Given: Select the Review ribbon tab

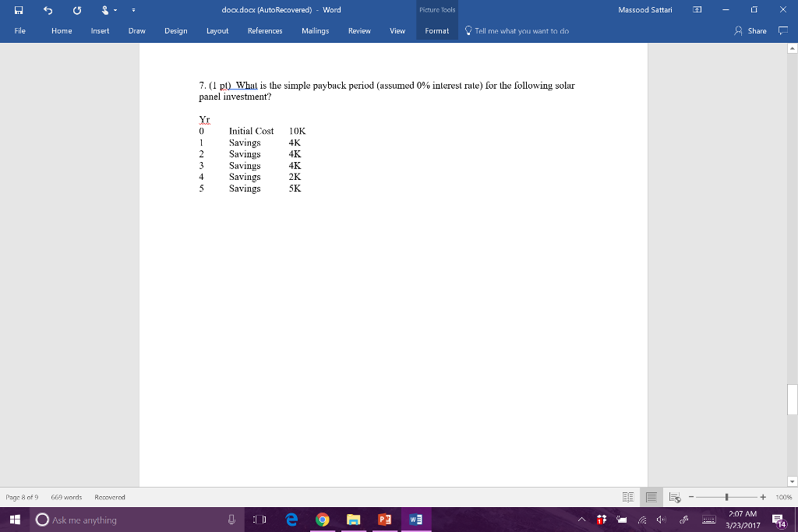Looking at the screenshot, I should (359, 31).
